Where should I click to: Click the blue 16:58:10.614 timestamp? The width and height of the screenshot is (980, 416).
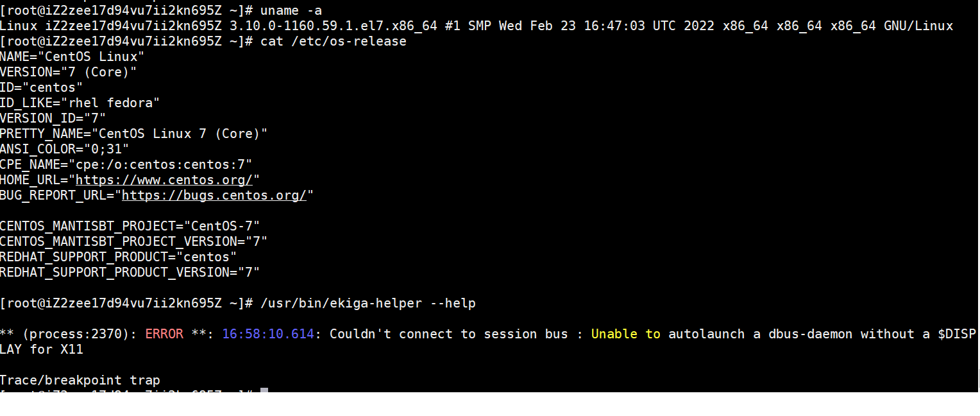click(x=268, y=334)
